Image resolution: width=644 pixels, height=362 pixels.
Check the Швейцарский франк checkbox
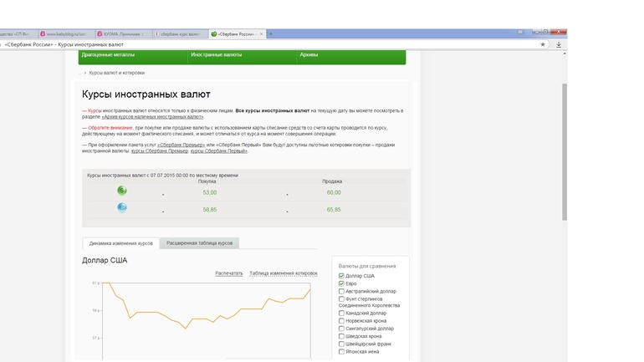click(x=341, y=344)
